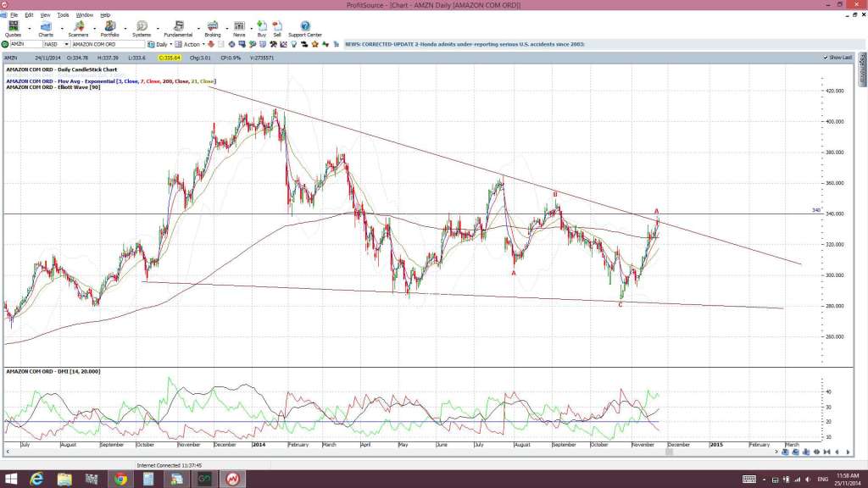The image size is (868, 488).
Task: Open the Quotes toolbar button
Action: [x=13, y=29]
